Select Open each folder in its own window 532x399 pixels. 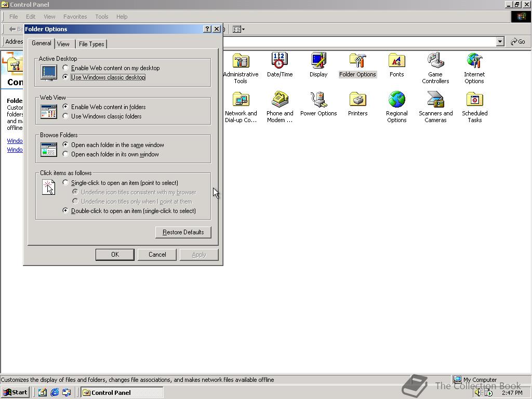(x=111, y=154)
